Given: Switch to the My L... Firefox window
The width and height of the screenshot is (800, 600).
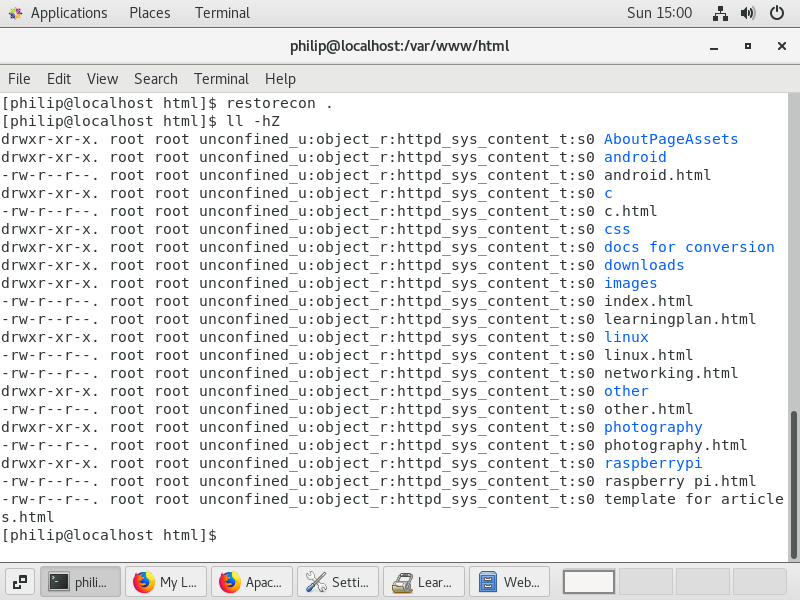Looking at the screenshot, I should coord(166,582).
